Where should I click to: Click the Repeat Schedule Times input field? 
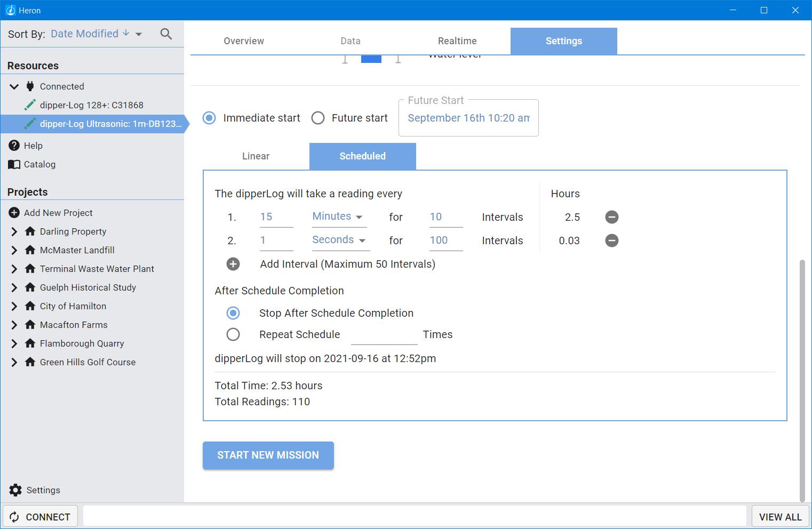point(384,335)
